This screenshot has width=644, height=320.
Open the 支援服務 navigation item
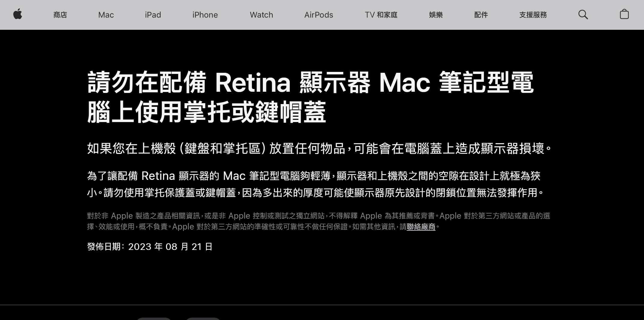[x=533, y=15]
